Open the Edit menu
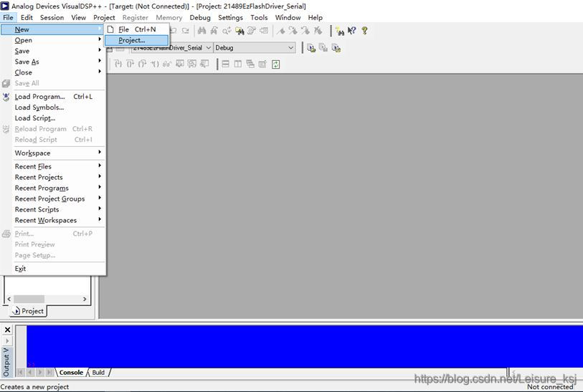This screenshot has width=583, height=392. pyautogui.click(x=27, y=17)
